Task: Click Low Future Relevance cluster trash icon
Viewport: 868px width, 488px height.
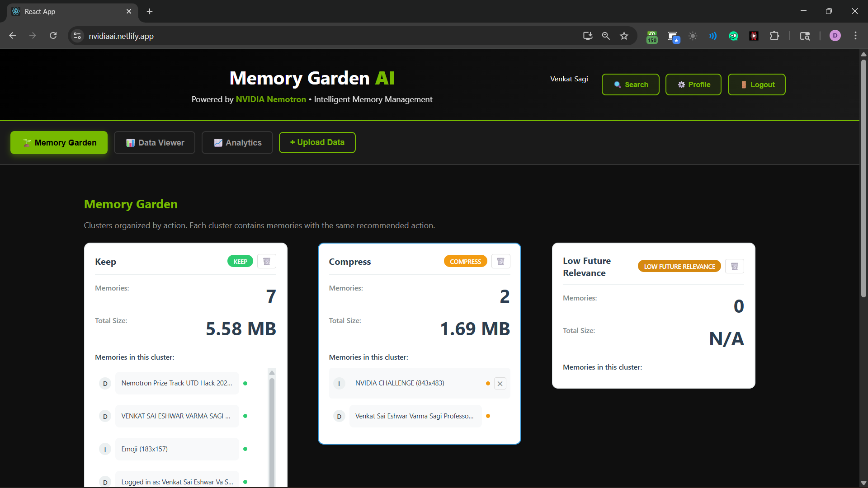Action: 734,266
